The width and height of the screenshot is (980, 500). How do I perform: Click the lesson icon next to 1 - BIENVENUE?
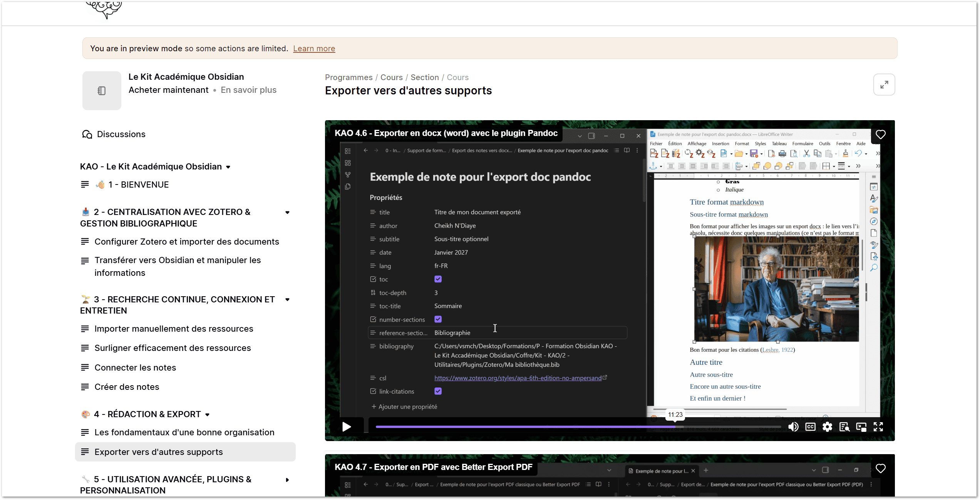pyautogui.click(x=85, y=185)
